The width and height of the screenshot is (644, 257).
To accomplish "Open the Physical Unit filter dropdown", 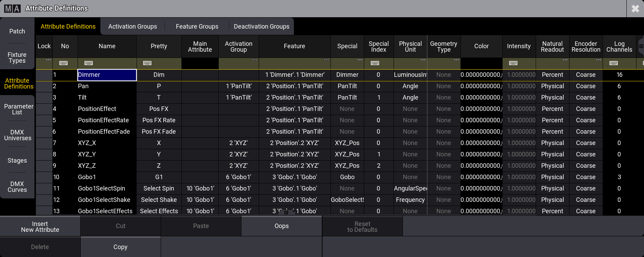I will point(423,60).
